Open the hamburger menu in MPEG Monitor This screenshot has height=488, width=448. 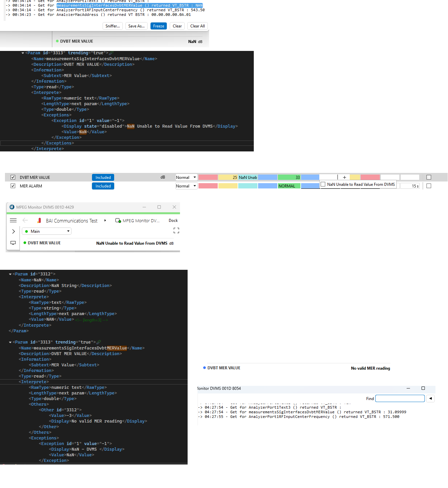pos(13,221)
